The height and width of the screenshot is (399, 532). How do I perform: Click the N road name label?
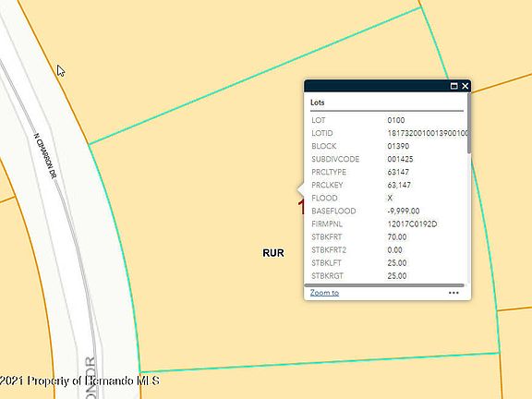[45, 156]
